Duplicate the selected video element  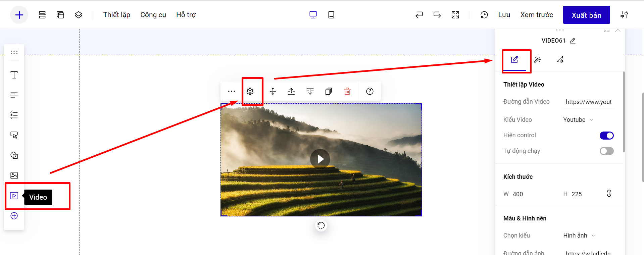(329, 91)
